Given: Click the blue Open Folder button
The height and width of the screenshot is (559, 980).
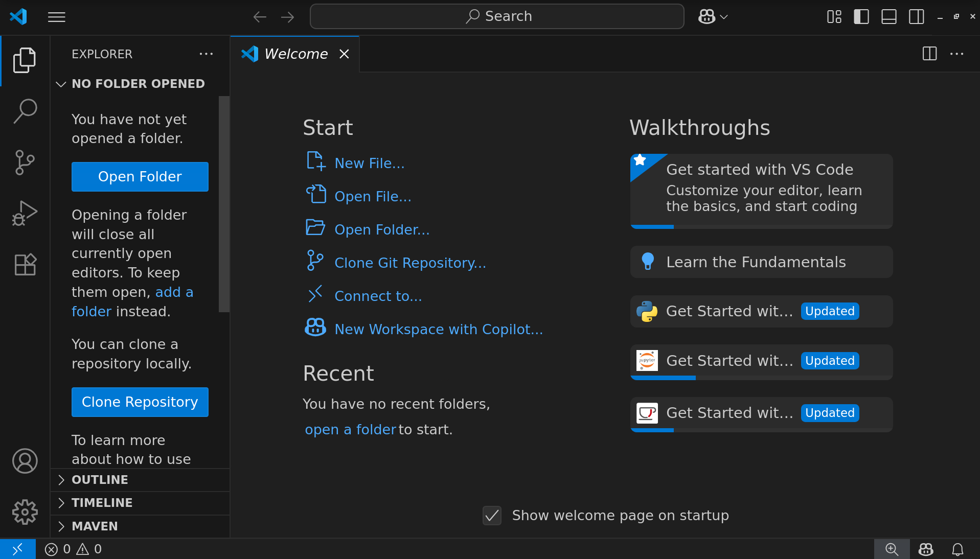Looking at the screenshot, I should (140, 177).
